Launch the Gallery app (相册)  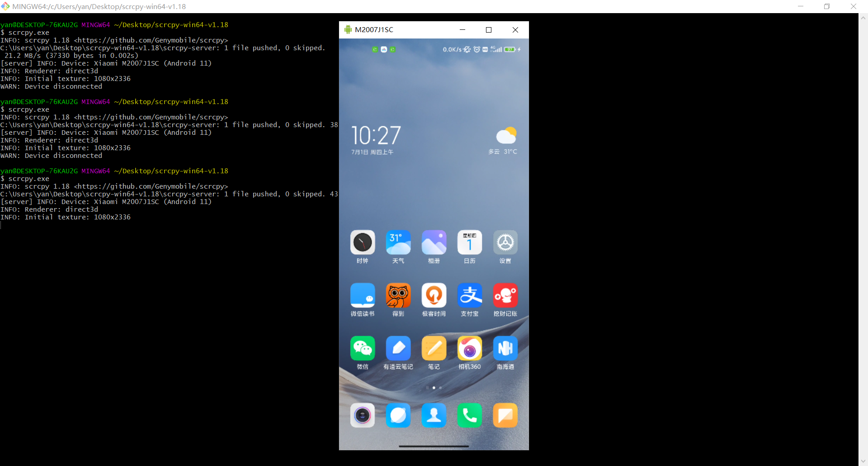tap(434, 243)
